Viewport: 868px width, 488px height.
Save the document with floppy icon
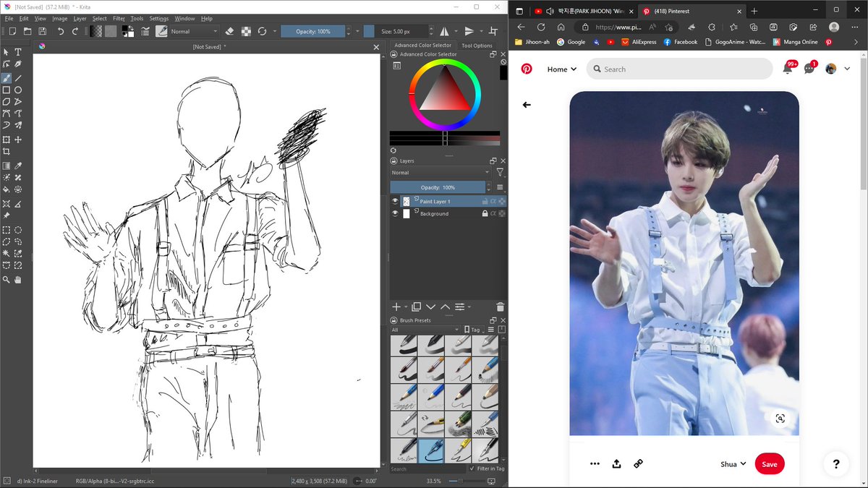43,31
